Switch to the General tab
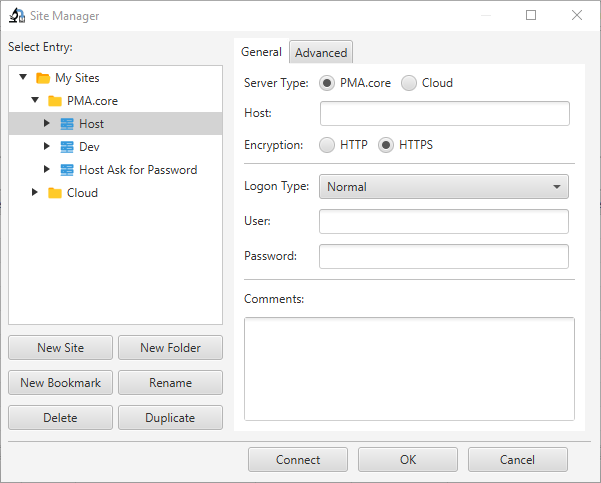The height and width of the screenshot is (483, 601). click(261, 52)
